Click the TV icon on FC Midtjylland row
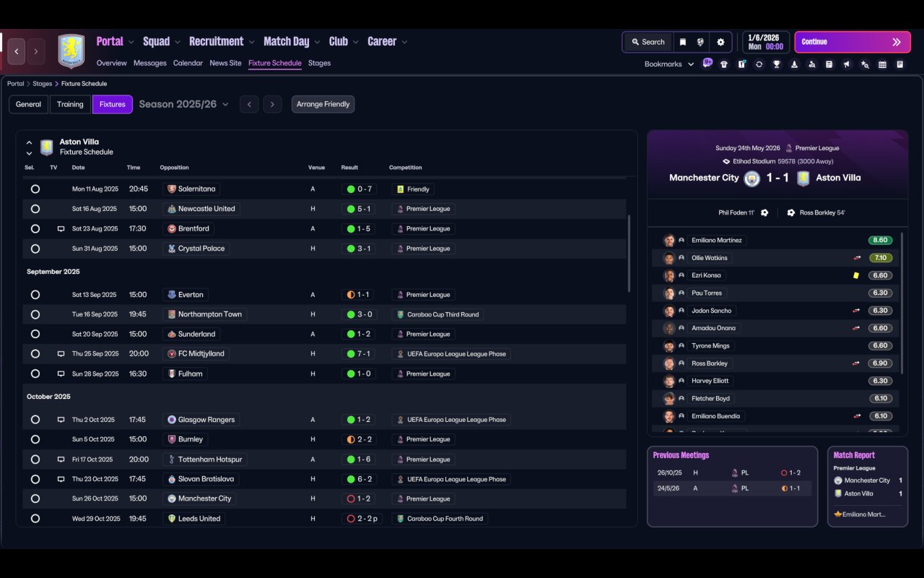Image resolution: width=924 pixels, height=578 pixels. point(61,354)
